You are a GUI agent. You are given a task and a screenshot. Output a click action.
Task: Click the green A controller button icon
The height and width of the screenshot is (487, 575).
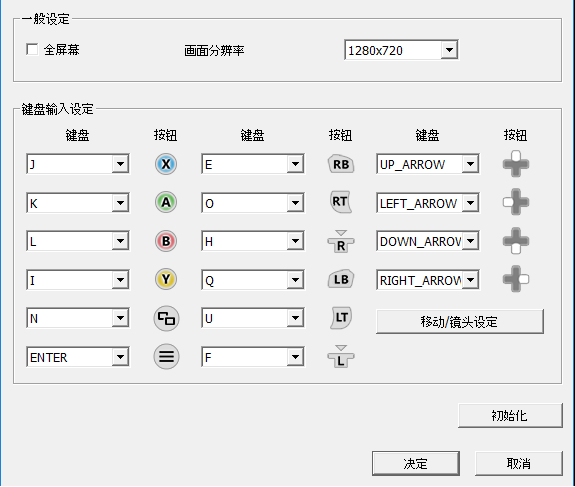(166, 202)
